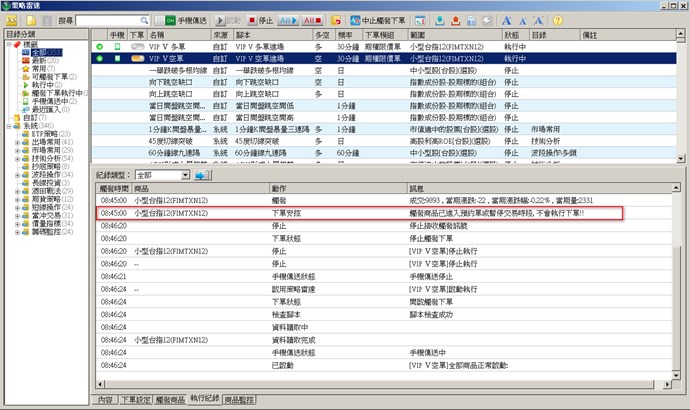The height and width of the screenshot is (410, 690).
Task: Toggle the 下單 switch for VIP V 空單
Action: 137,59
